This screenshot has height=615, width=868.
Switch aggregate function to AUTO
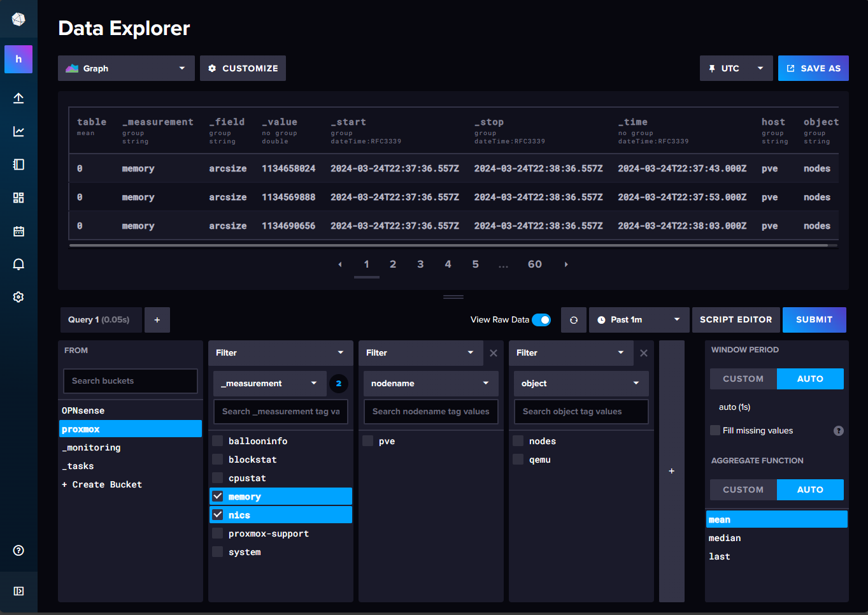(x=810, y=489)
